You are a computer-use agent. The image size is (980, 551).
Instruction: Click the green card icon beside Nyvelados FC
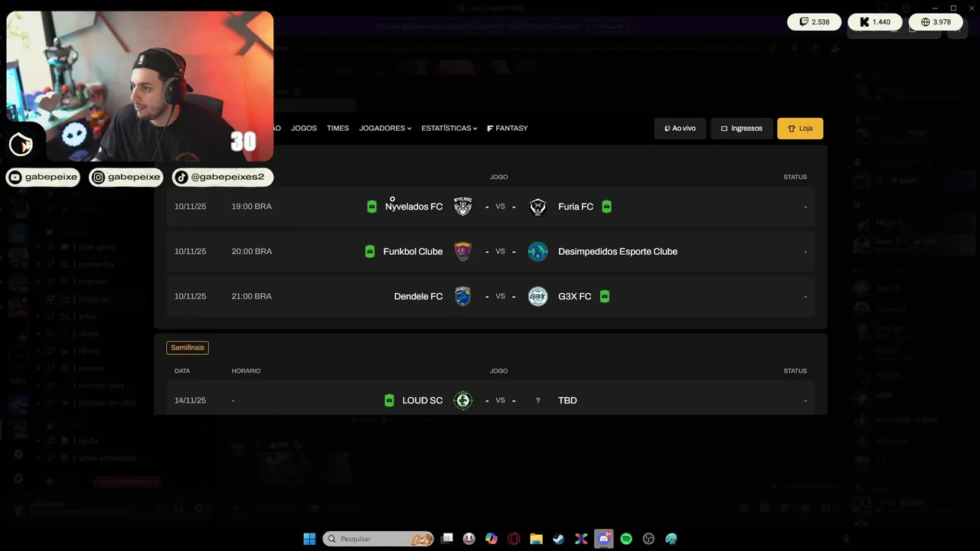(x=371, y=207)
